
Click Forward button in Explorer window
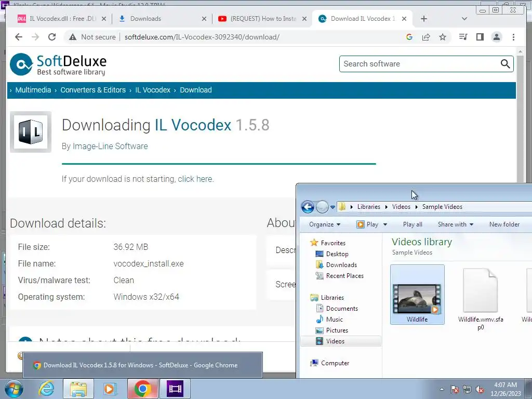click(322, 207)
